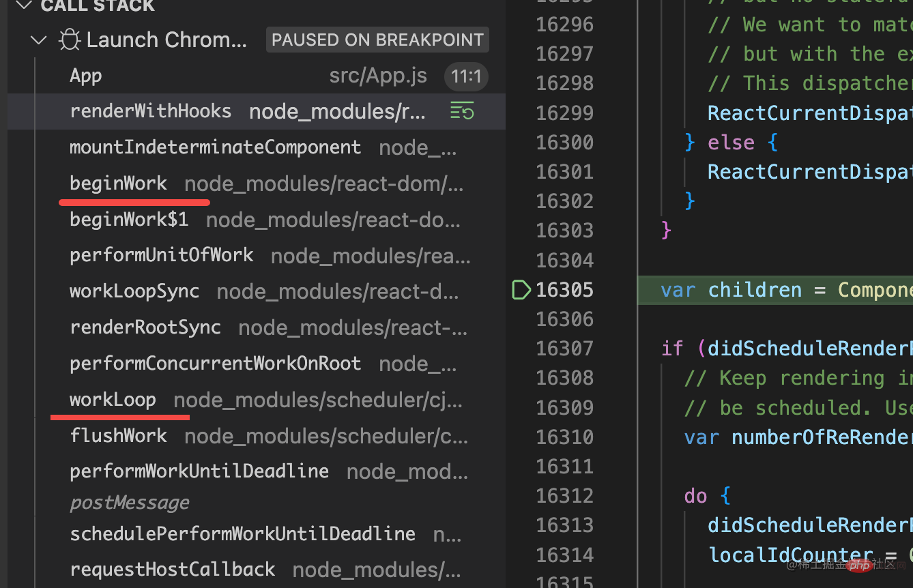
Task: Click the 'do {' code on line 16312
Action: (x=708, y=496)
